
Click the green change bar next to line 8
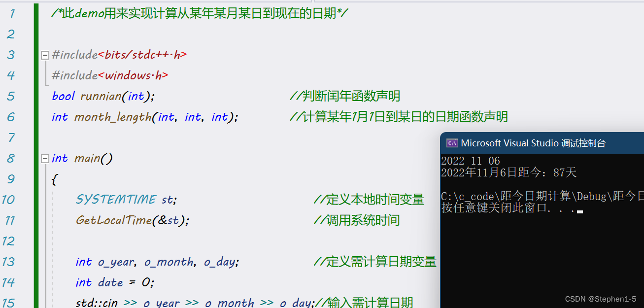[x=35, y=158]
